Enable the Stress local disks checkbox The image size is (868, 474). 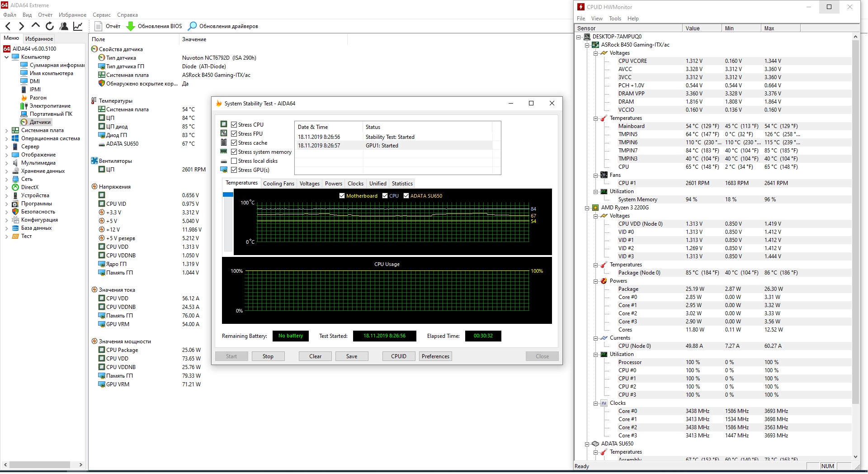point(234,161)
